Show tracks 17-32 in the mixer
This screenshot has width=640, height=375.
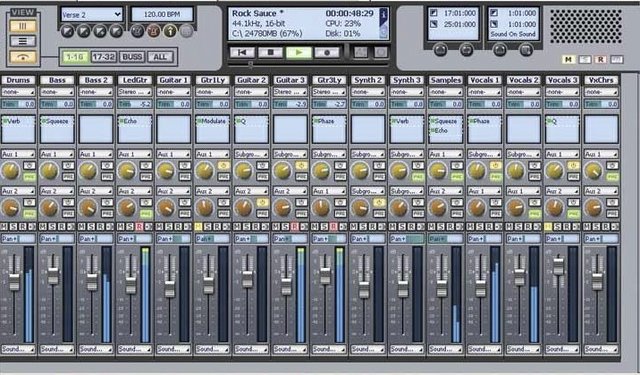click(x=103, y=57)
